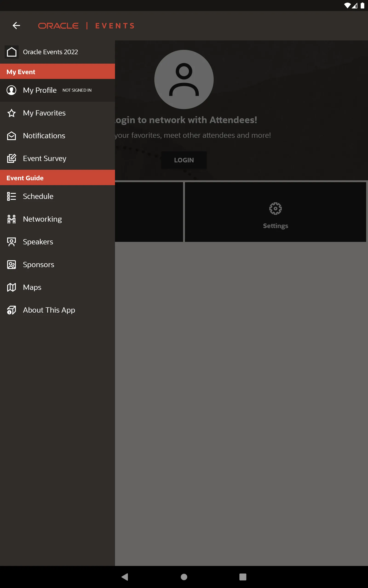Click the Oracle Events logo
Viewport: 368px width, 588px height.
pos(86,26)
